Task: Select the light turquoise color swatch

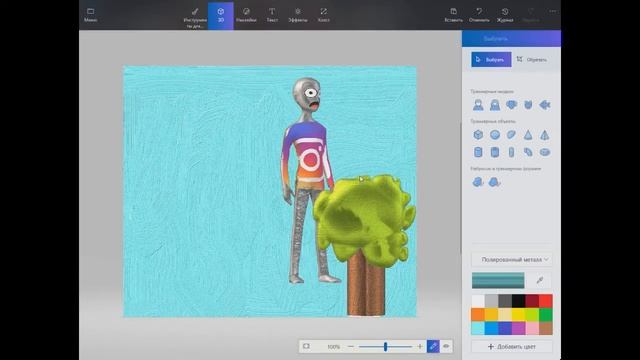Action: click(478, 328)
